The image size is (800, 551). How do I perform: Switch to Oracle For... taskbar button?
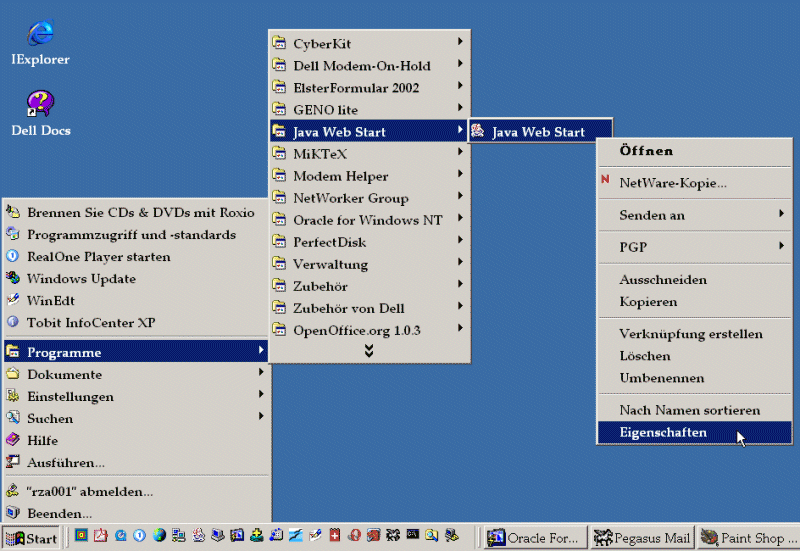coord(535,538)
